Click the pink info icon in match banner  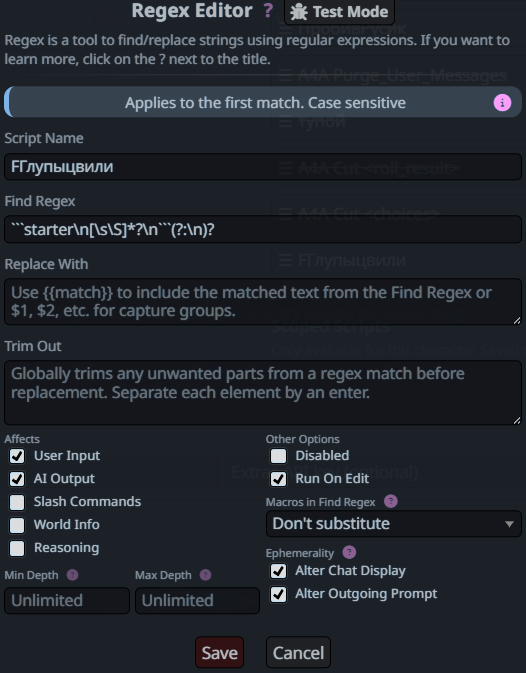pos(502,103)
